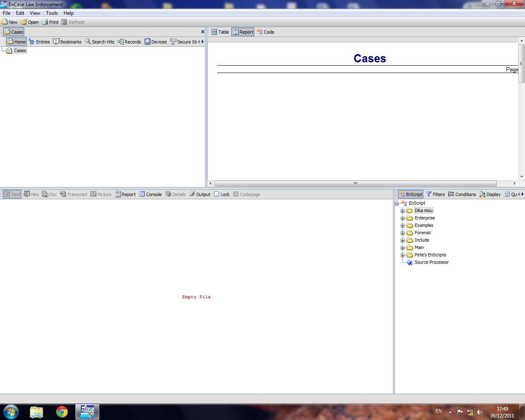The width and height of the screenshot is (525, 420).
Task: Open the Output tab
Action: (x=200, y=194)
